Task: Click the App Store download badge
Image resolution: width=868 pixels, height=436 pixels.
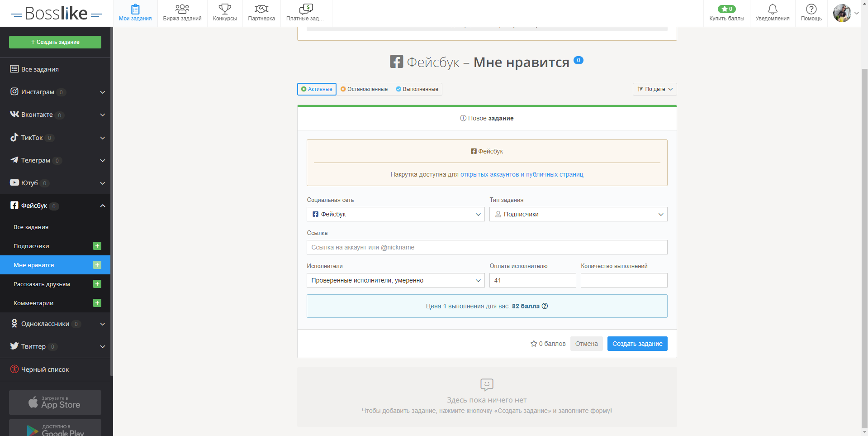Action: (55, 402)
